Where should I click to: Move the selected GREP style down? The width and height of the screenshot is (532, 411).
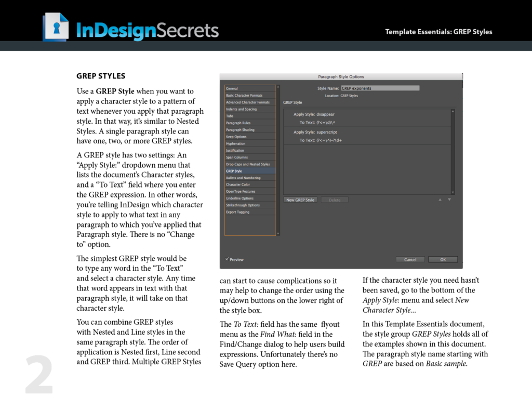[x=448, y=200]
